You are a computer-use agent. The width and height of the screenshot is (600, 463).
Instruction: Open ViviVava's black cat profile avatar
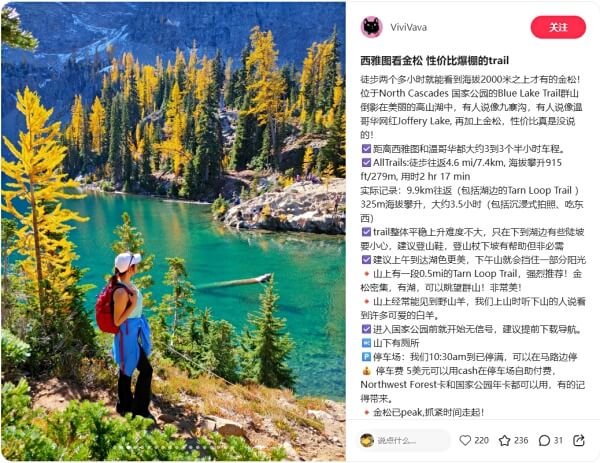(371, 27)
